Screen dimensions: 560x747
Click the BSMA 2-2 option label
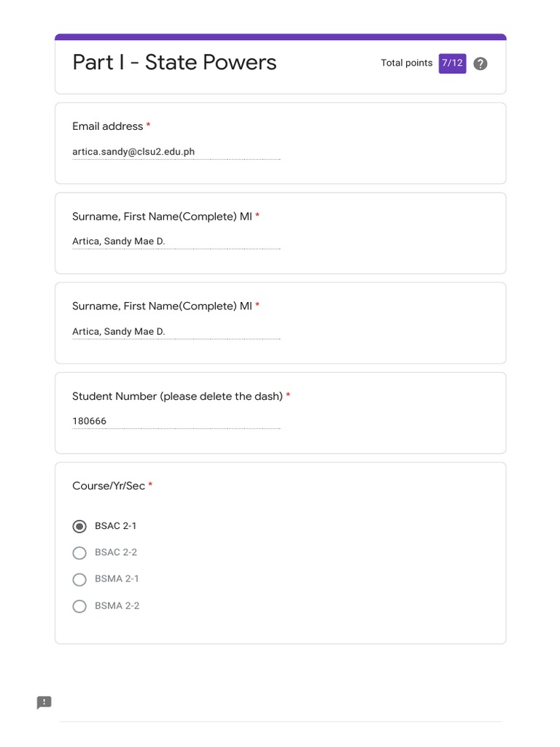(117, 605)
